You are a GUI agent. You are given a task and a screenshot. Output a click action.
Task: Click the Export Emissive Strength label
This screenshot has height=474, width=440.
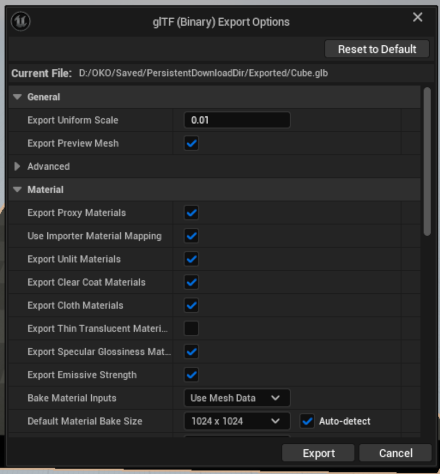click(82, 375)
